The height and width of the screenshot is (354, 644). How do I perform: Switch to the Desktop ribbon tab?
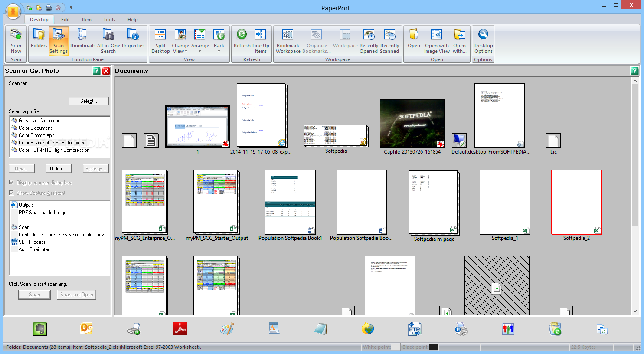click(39, 20)
